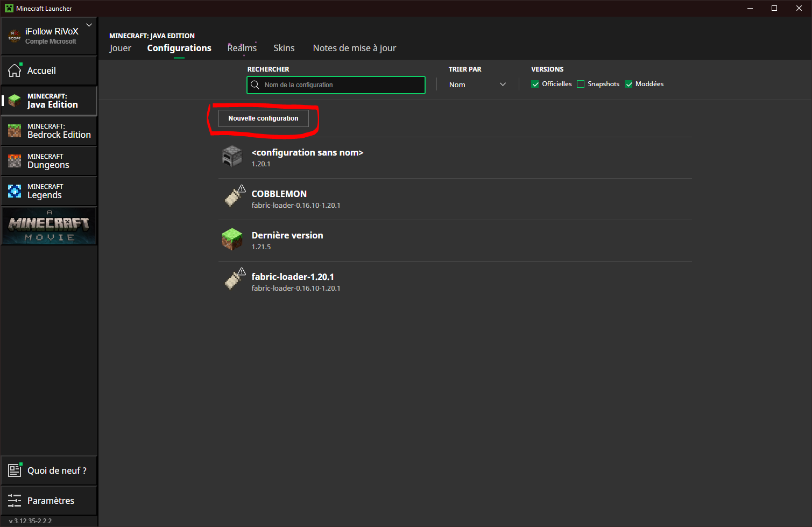Click Minecraft Launcher title bar icon
This screenshot has height=527, width=812.
[9, 8]
